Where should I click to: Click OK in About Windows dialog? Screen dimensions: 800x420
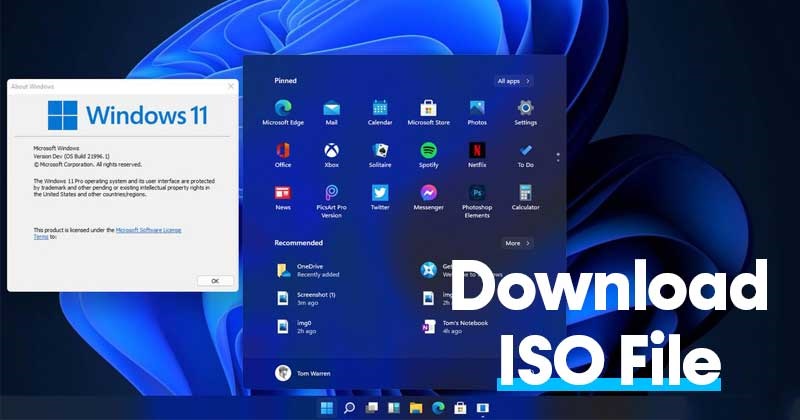[215, 281]
